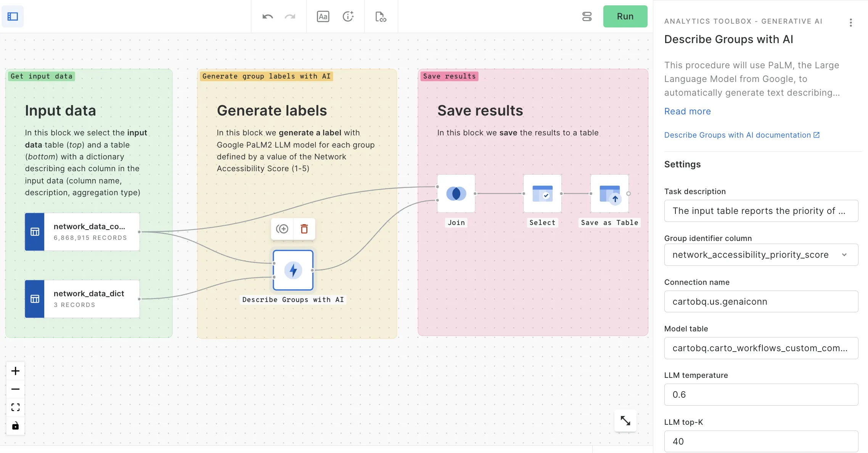Image resolution: width=868 pixels, height=453 pixels.
Task: Redo the last action
Action: click(x=290, y=16)
